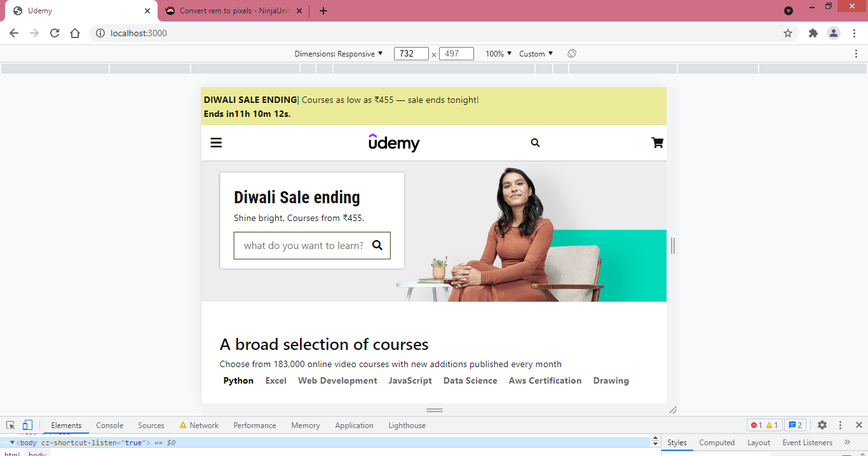Switch to the Console tab
The height and width of the screenshot is (456, 868).
tap(109, 425)
